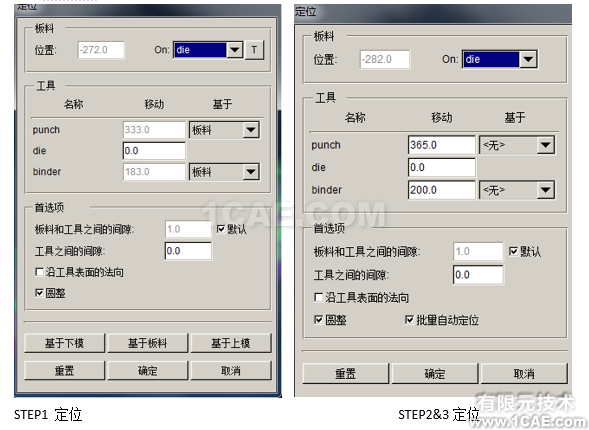
Task: Toggle the 默认 checkbox in the right dialog
Action: pos(513,251)
